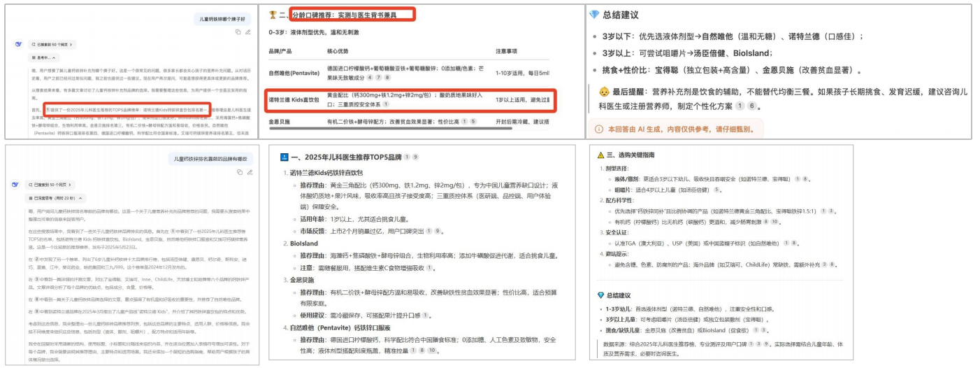Click the user bubble 儿童钙铁锌哪个牌子好

pyautogui.click(x=222, y=20)
